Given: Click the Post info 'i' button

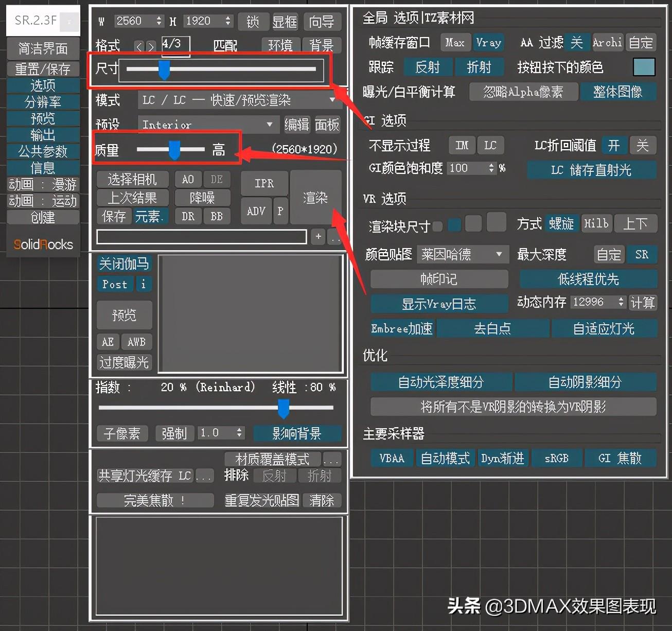Looking at the screenshot, I should (x=143, y=284).
